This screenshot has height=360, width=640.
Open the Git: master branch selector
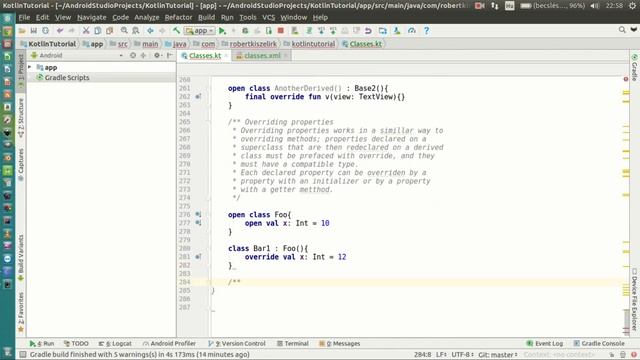[498, 354]
